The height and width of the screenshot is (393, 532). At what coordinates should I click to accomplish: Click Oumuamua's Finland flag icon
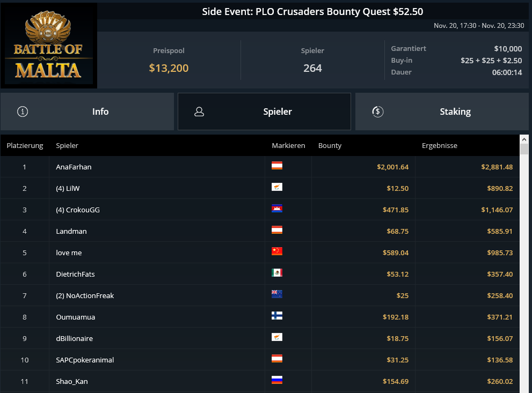[277, 316]
